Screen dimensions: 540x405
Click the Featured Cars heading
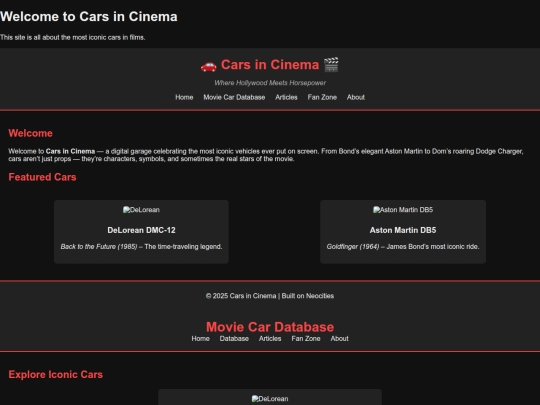click(42, 177)
